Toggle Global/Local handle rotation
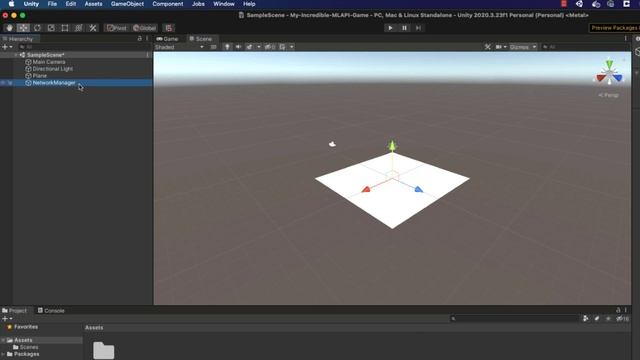This screenshot has width=640, height=360. [144, 28]
